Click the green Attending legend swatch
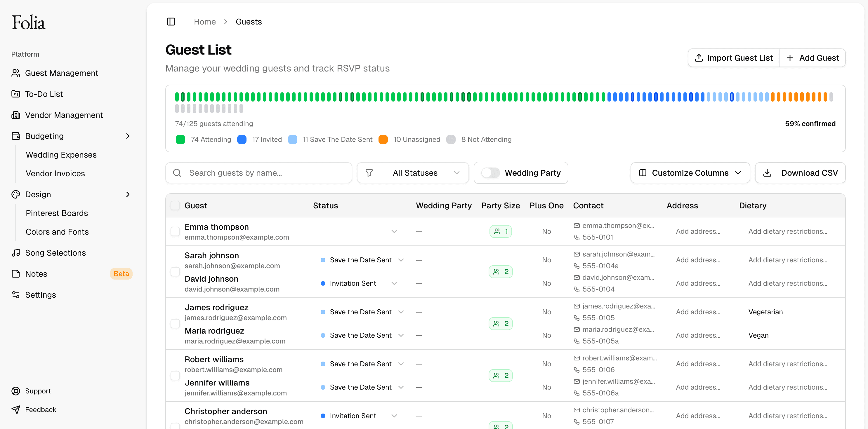 (x=180, y=139)
